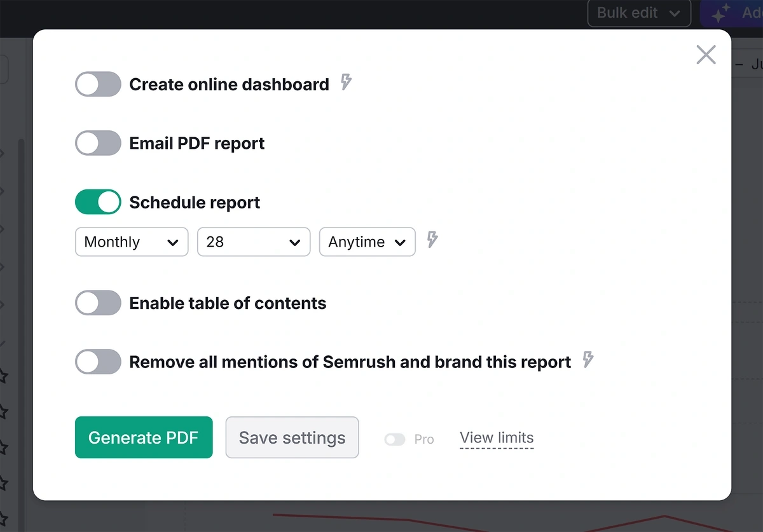Expand the Bulk edit dropdown
The image size is (763, 532).
coord(639,13)
